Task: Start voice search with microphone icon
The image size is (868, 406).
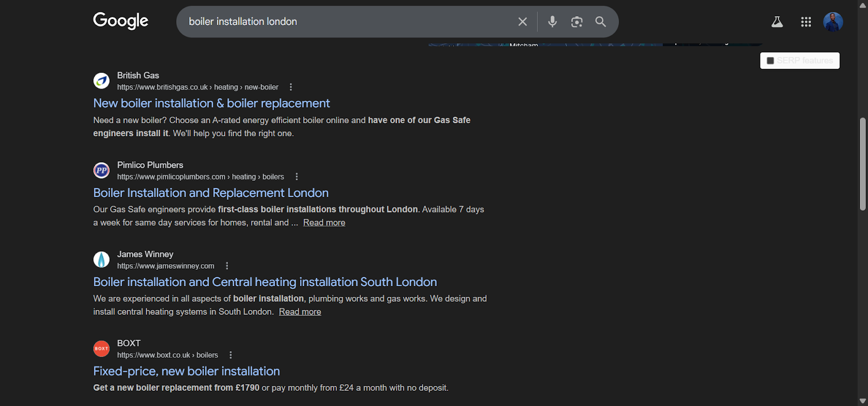Action: 552,22
